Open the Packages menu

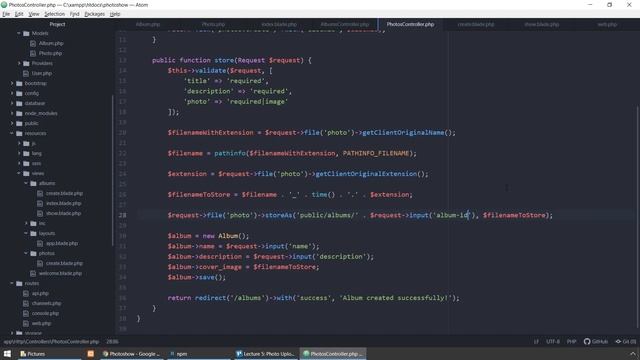tap(95, 14)
